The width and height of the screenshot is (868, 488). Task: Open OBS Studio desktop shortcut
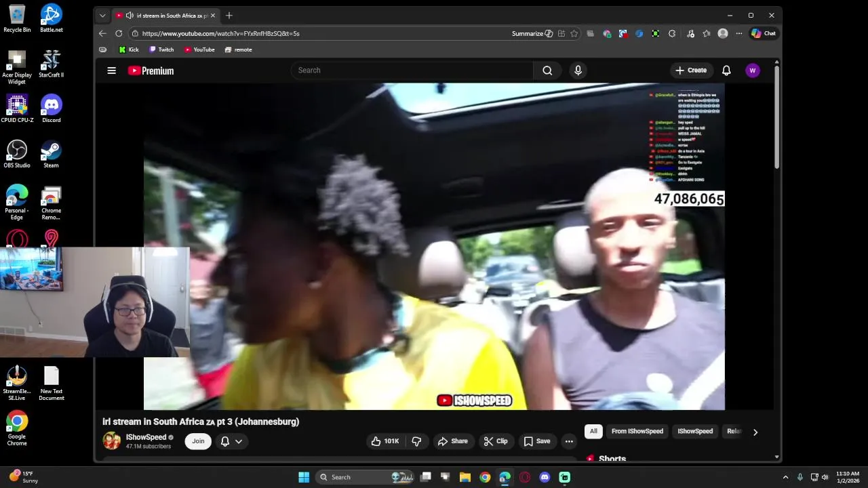17,154
